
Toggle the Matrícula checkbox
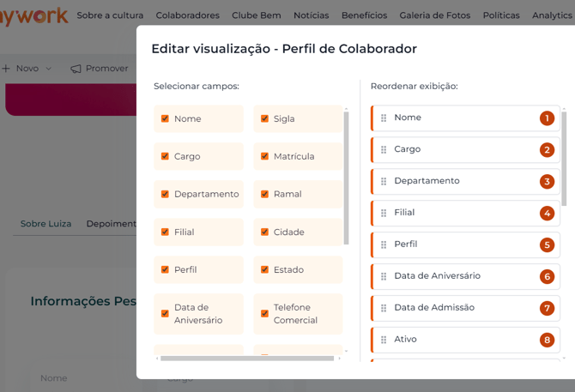[264, 157]
